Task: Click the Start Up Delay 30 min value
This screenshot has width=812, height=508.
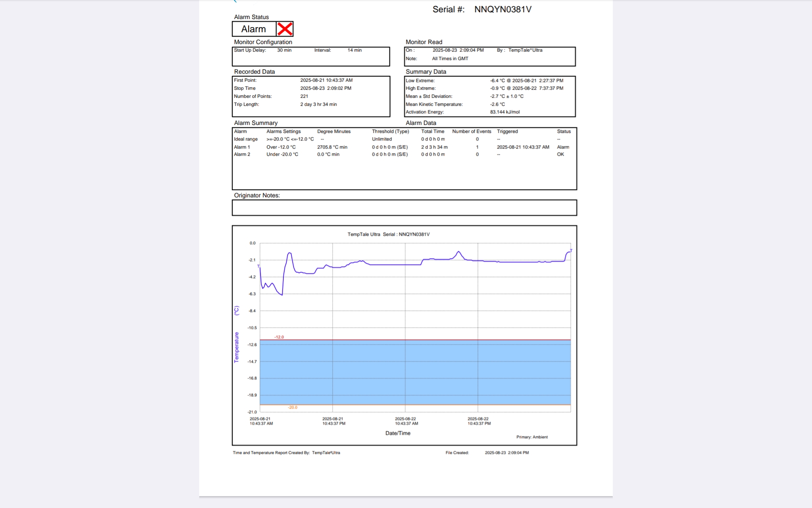Action: [284, 50]
